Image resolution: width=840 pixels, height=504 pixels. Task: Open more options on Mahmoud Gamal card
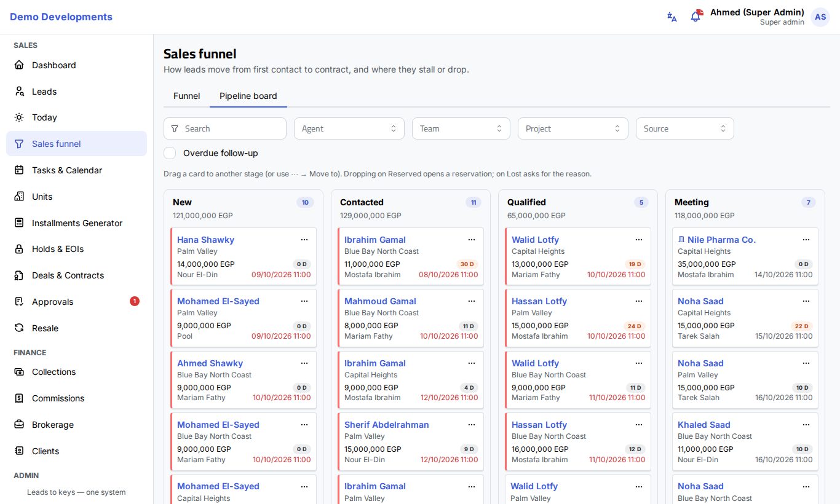[x=472, y=301]
